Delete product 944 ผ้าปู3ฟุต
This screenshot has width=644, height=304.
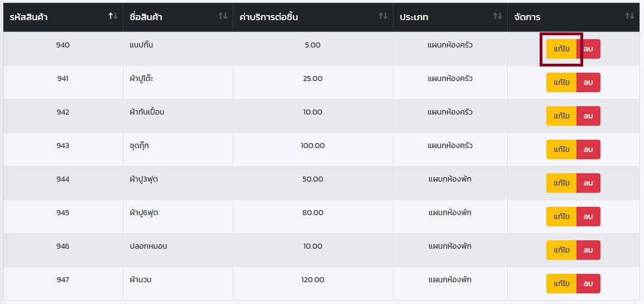point(588,183)
